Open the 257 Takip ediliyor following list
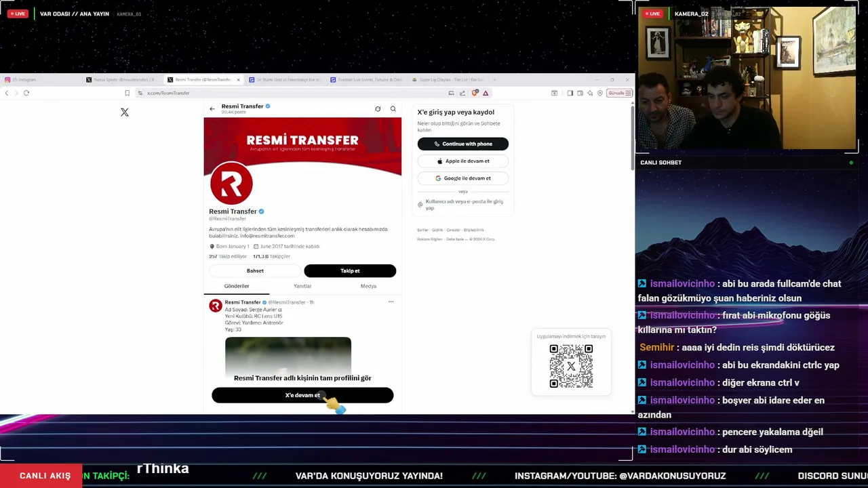Viewport: 868px width, 488px height. point(228,257)
